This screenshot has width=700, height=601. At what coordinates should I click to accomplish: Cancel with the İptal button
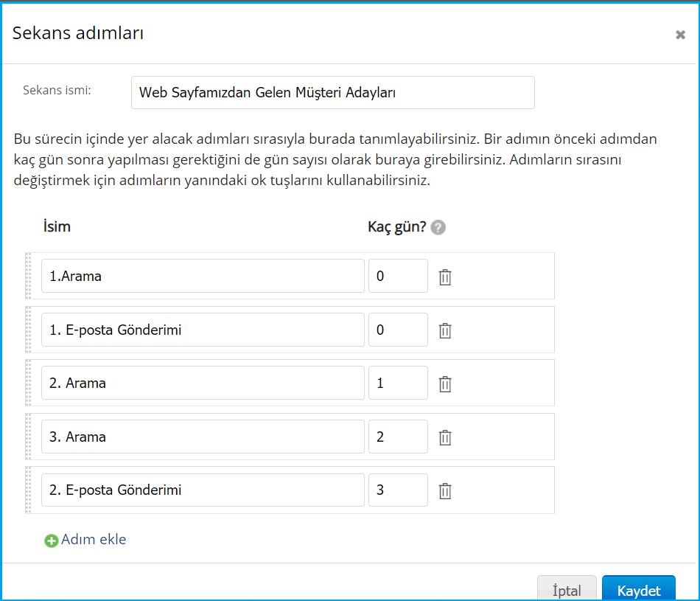567,589
